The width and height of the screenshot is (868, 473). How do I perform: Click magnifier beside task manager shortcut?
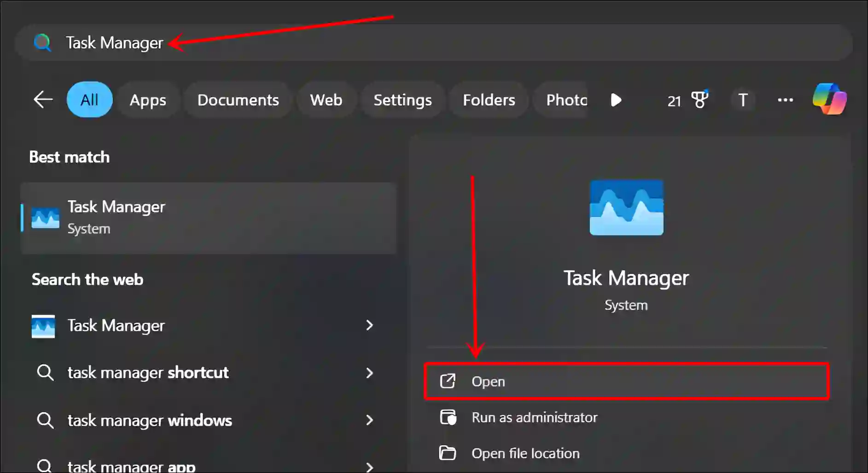click(x=45, y=372)
